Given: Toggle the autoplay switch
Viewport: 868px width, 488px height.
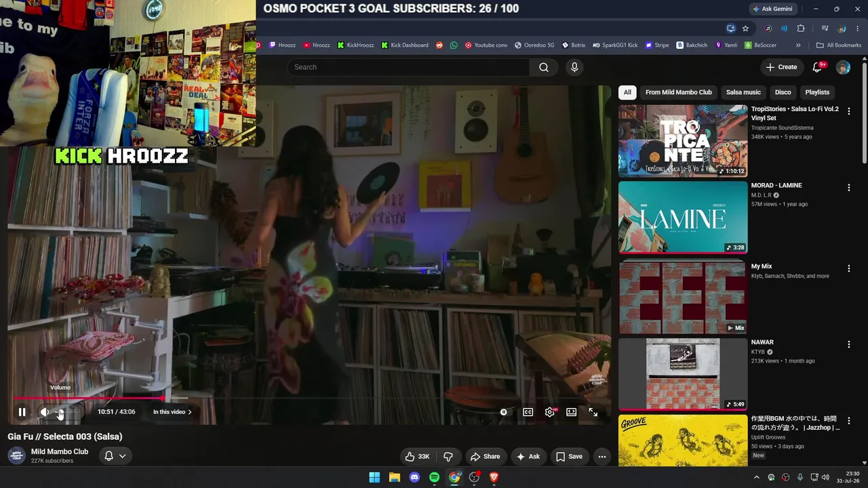Looking at the screenshot, I should [503, 412].
